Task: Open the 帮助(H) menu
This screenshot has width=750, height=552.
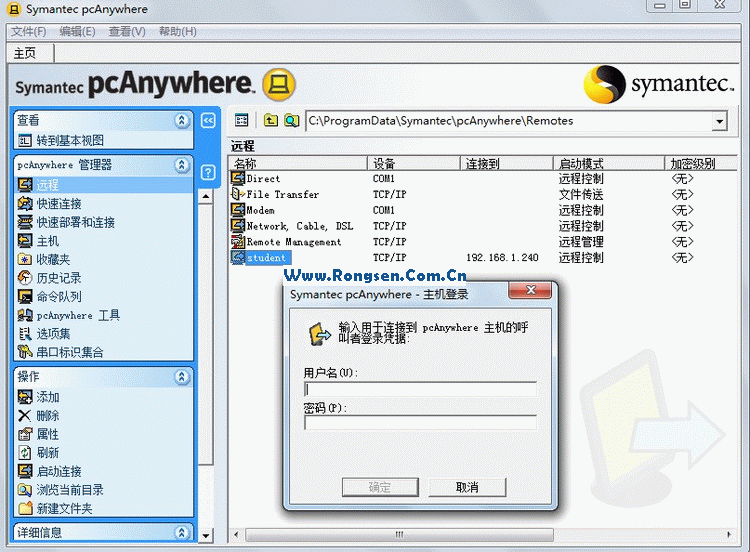Action: coord(177,31)
